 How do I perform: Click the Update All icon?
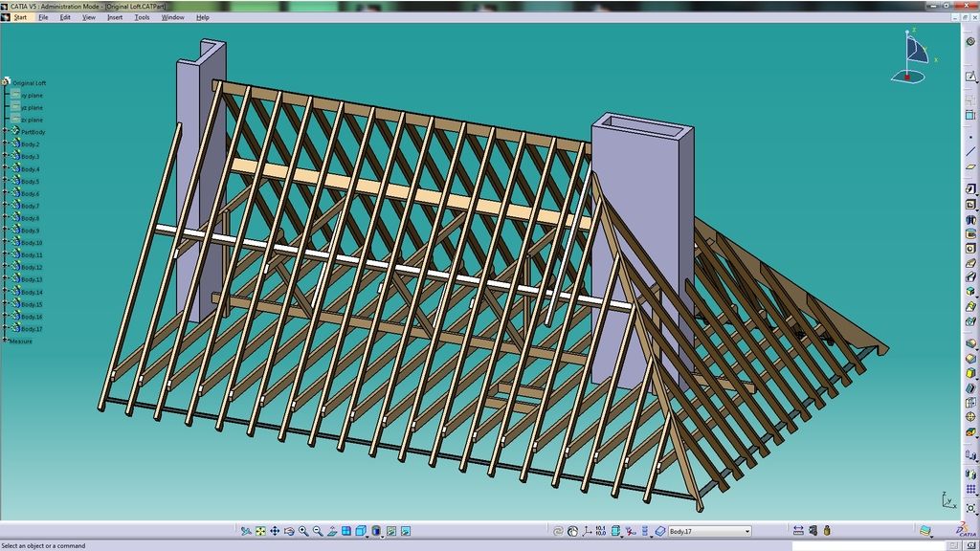558,531
